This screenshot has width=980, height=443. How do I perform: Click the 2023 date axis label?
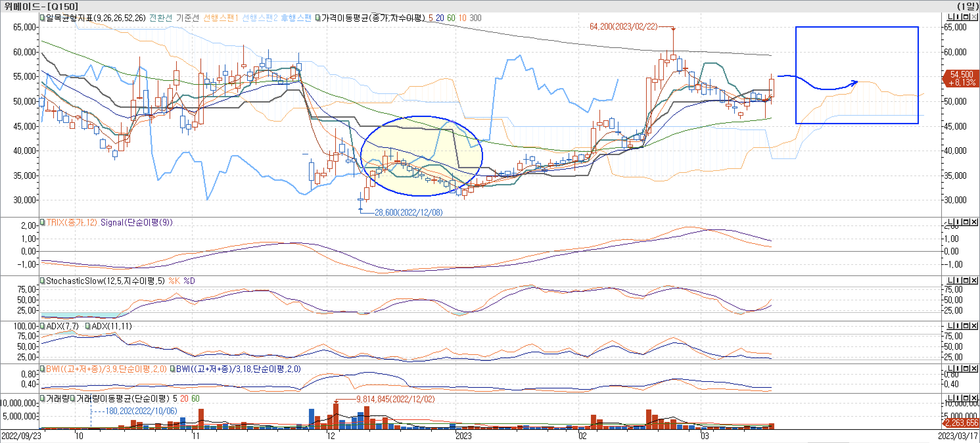(463, 436)
